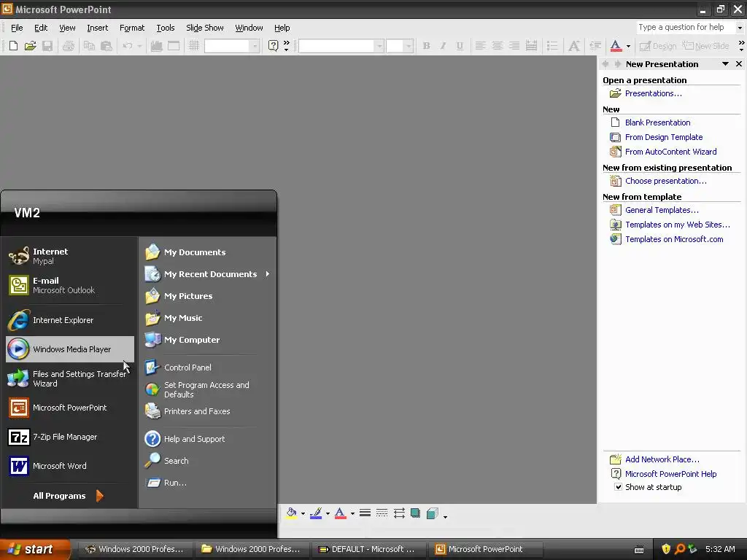Image resolution: width=747 pixels, height=560 pixels.
Task: Click the Presentations link under Open a presentation
Action: tap(653, 93)
